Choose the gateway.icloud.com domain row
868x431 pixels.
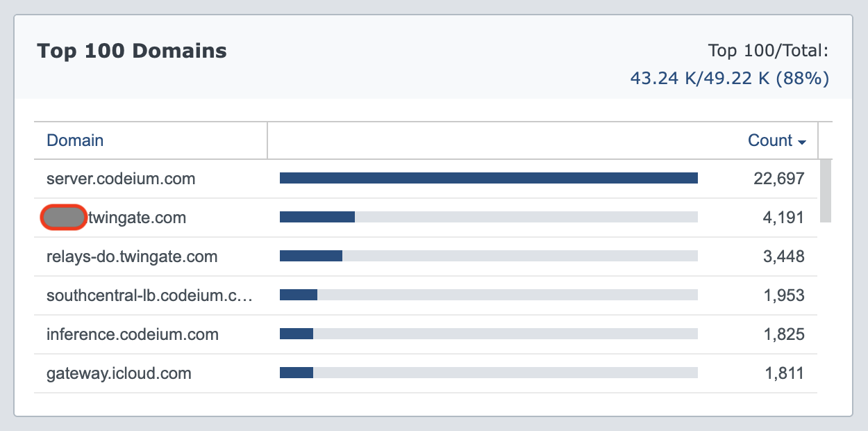click(119, 373)
